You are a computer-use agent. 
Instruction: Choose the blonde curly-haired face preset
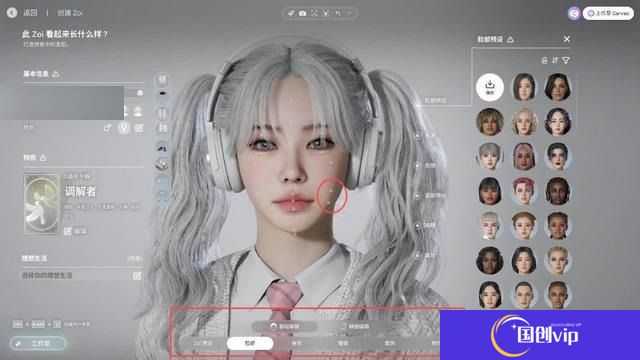click(x=524, y=122)
